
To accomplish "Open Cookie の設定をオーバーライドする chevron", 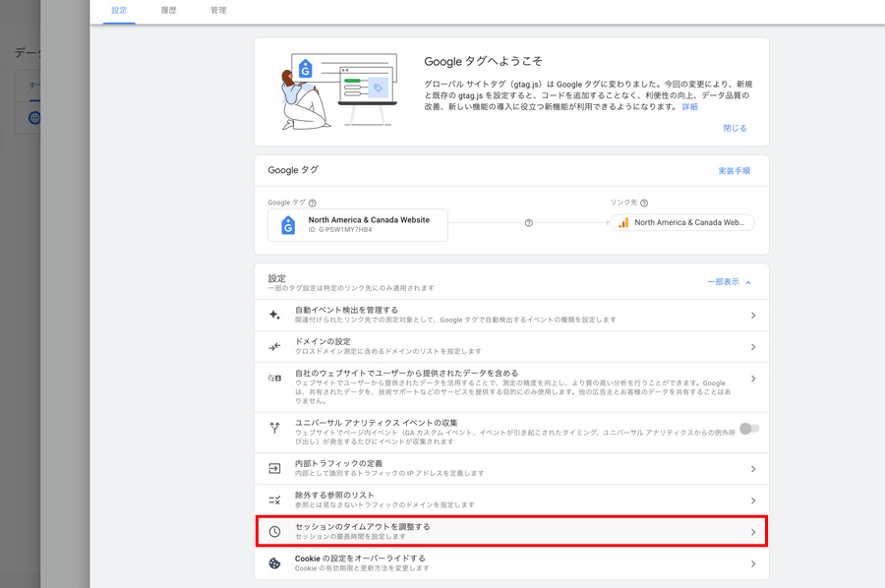I will (x=753, y=563).
